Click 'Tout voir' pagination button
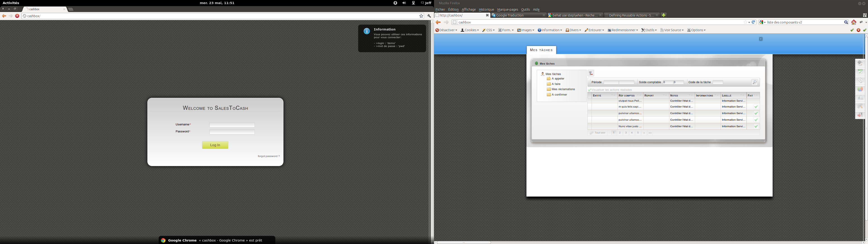Image resolution: width=868 pixels, height=244 pixels. point(598,133)
